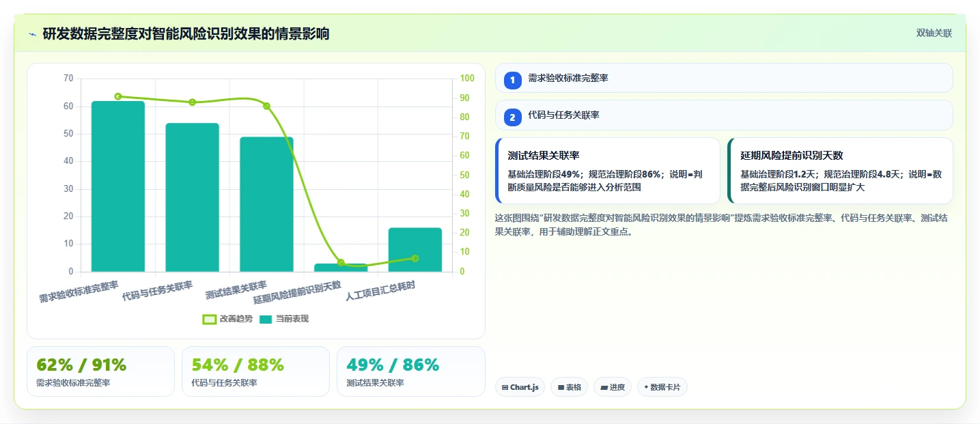
Task: Click trend line point above first bar
Action: [118, 96]
